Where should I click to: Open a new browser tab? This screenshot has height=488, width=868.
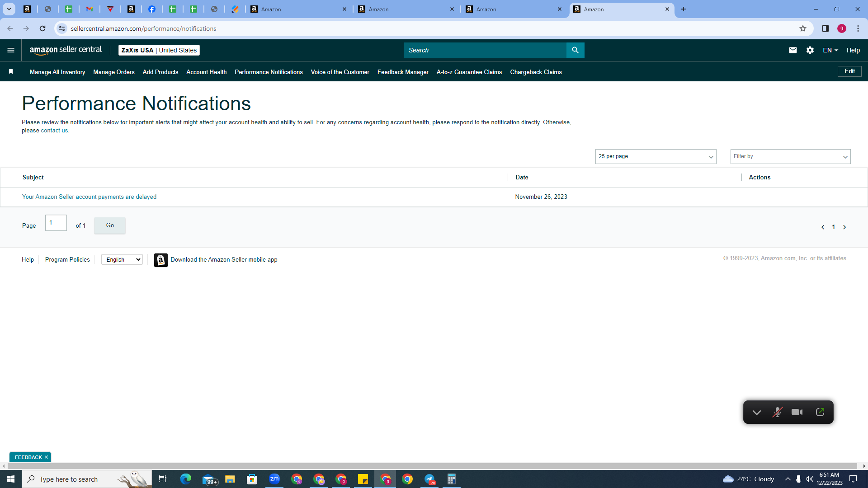(x=684, y=9)
